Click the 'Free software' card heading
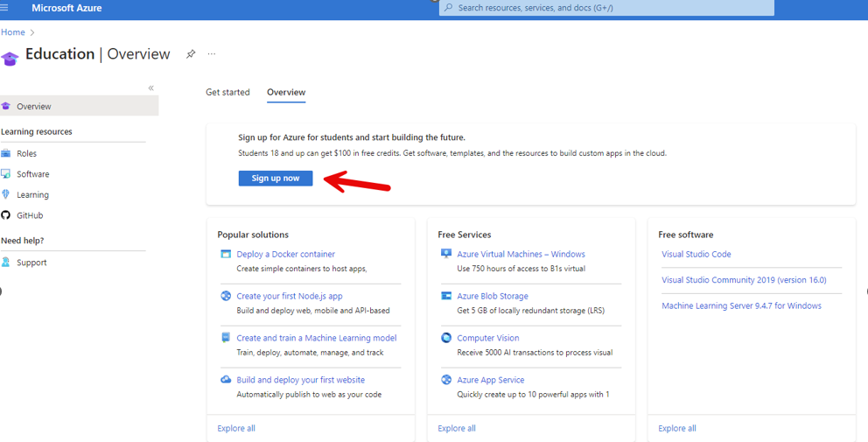The width and height of the screenshot is (868, 442). [686, 235]
